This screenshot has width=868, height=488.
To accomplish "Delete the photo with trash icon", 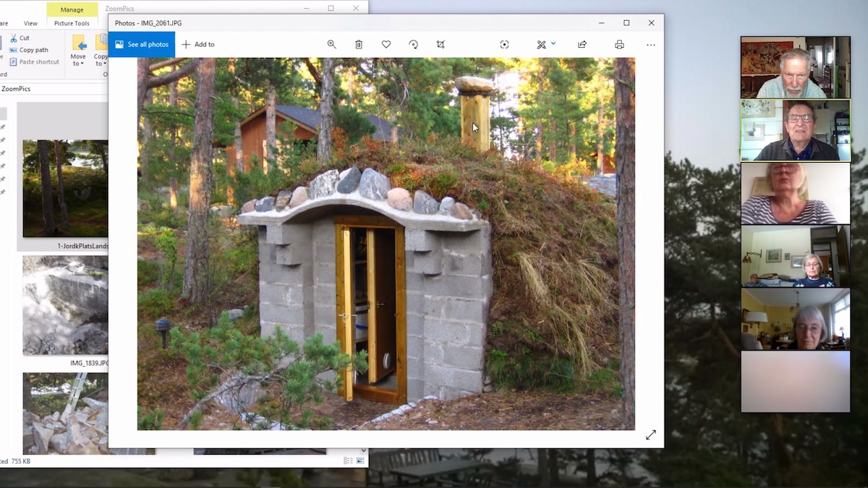I will 359,45.
